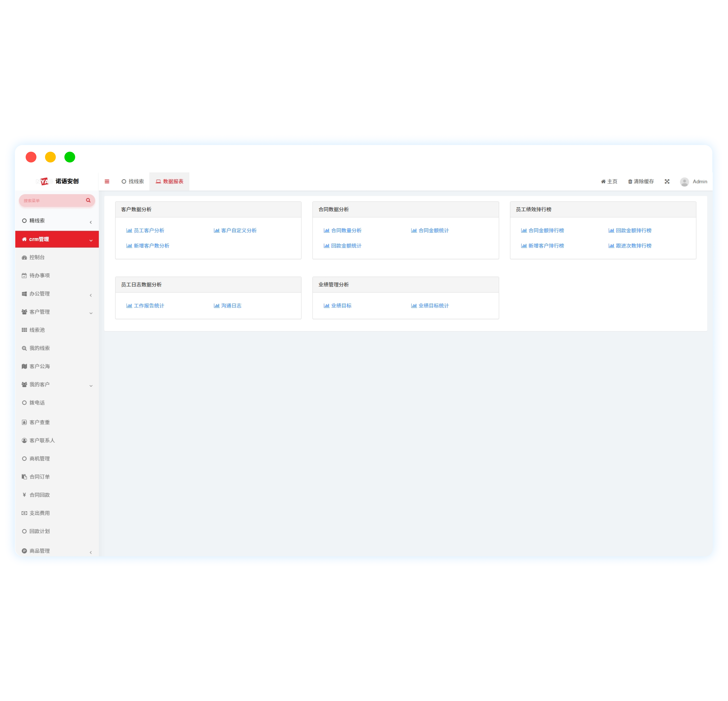
Task: Click the search magnifier icon in sidebar
Action: (x=88, y=201)
